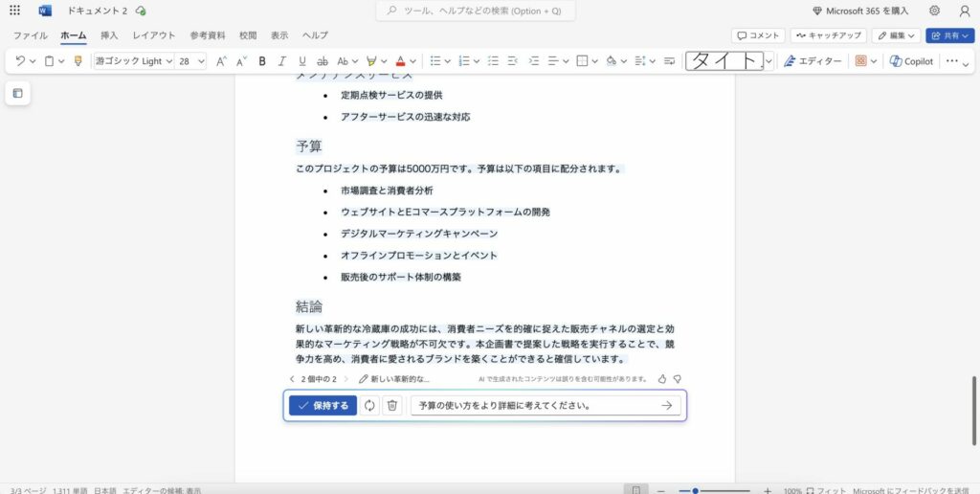This screenshot has width=980, height=494.
Task: Discard the Copilot draft with trash icon
Action: coord(391,405)
